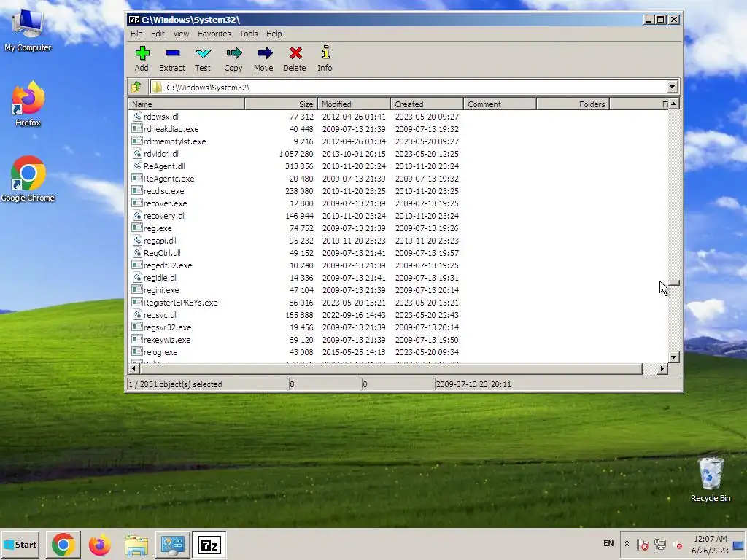The height and width of the screenshot is (560, 747).
Task: Open the Favorites menu
Action: pos(214,34)
